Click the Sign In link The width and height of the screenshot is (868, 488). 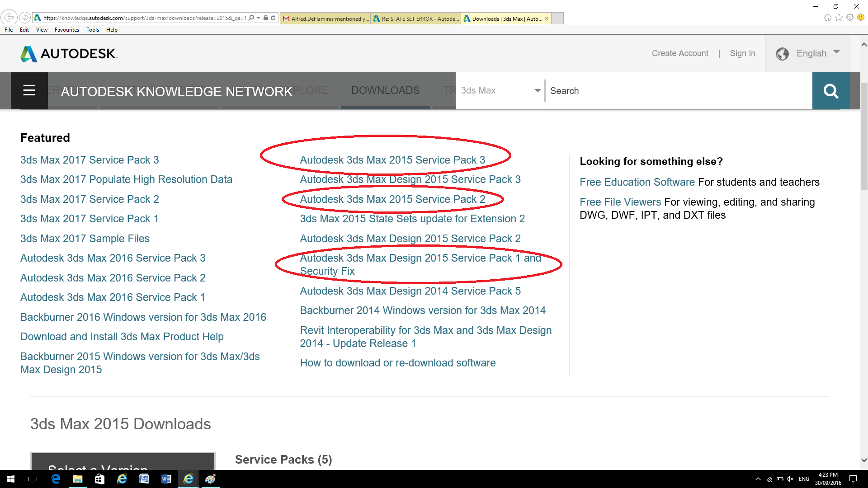pos(742,53)
